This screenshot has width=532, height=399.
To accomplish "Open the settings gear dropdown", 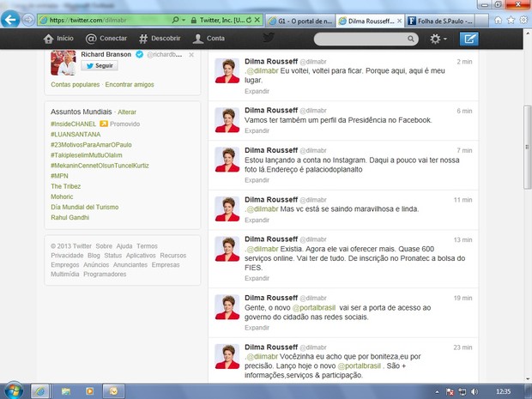I will click(x=438, y=39).
